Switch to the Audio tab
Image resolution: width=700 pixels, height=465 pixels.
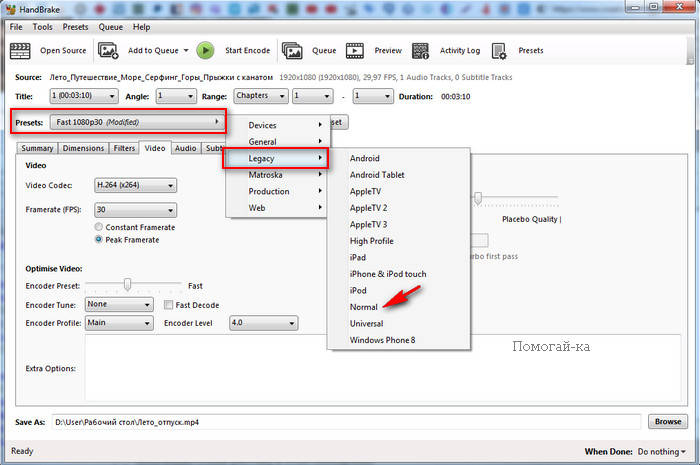[x=185, y=148]
